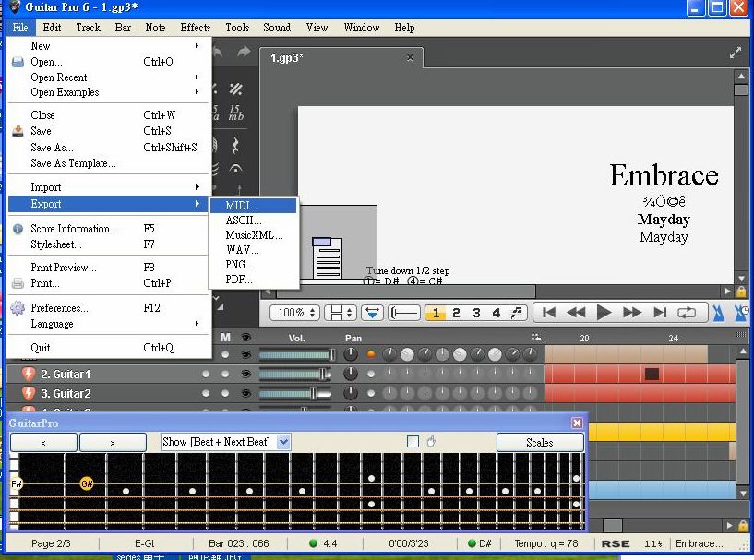Expand the Language submenu
754x560 pixels.
pos(197,324)
